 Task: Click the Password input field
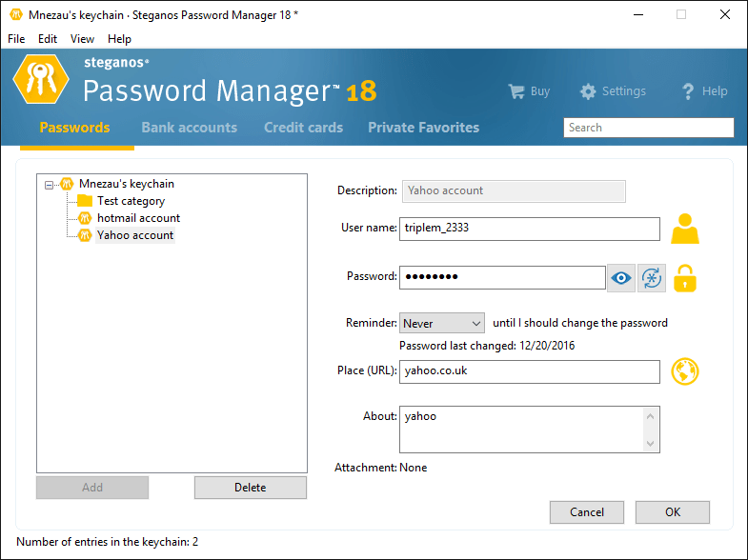pyautogui.click(x=502, y=277)
